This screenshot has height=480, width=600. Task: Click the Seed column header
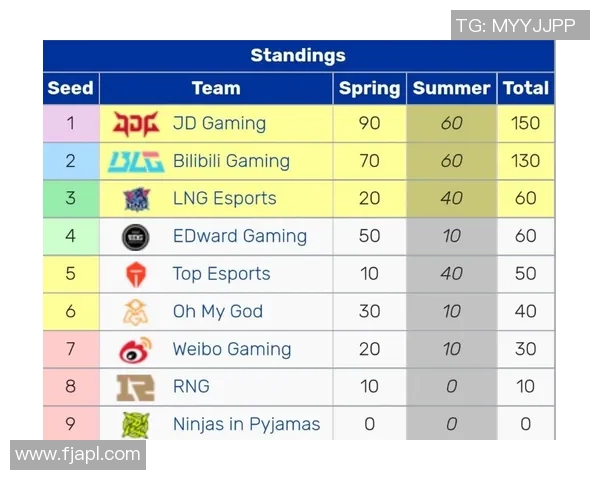click(70, 88)
